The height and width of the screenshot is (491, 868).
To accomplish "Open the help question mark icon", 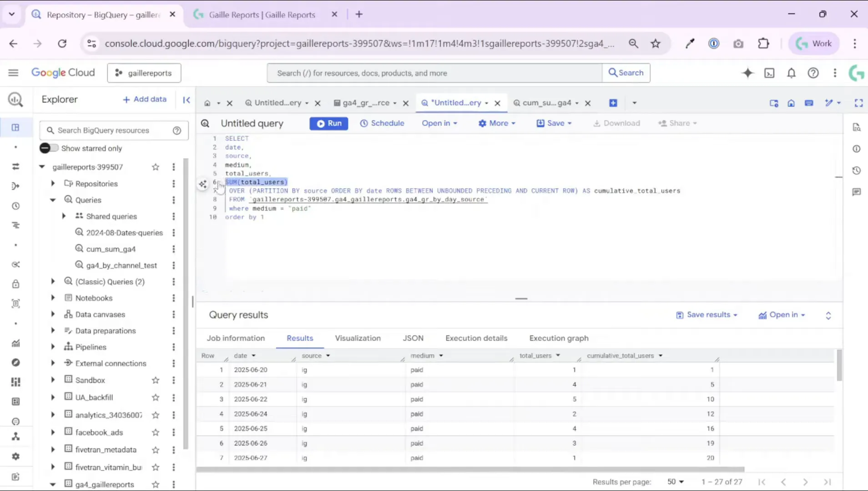I will 813,73.
